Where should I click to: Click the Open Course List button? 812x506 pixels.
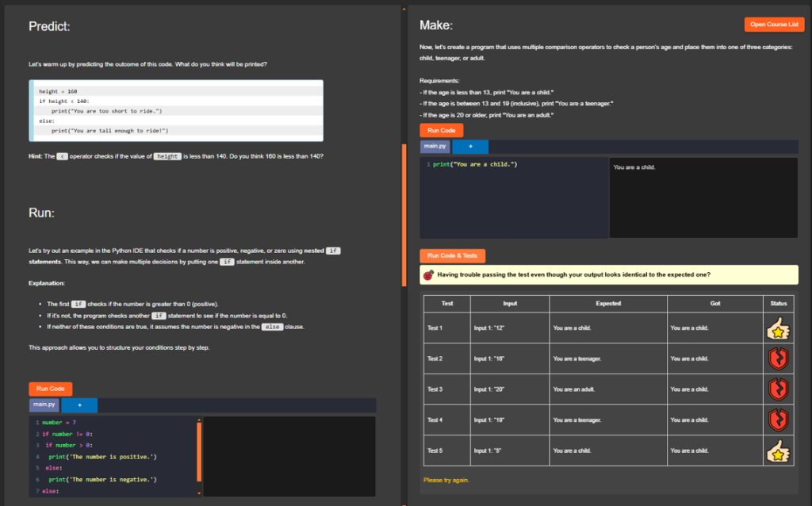click(774, 24)
